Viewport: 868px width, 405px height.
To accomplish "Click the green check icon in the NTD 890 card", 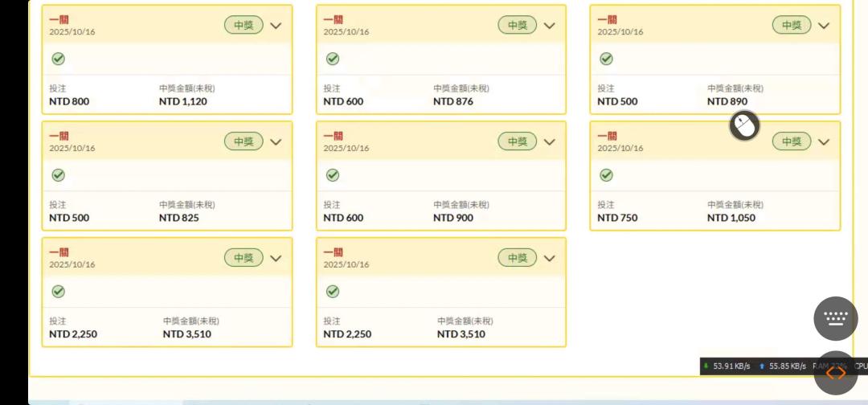I will click(x=607, y=59).
